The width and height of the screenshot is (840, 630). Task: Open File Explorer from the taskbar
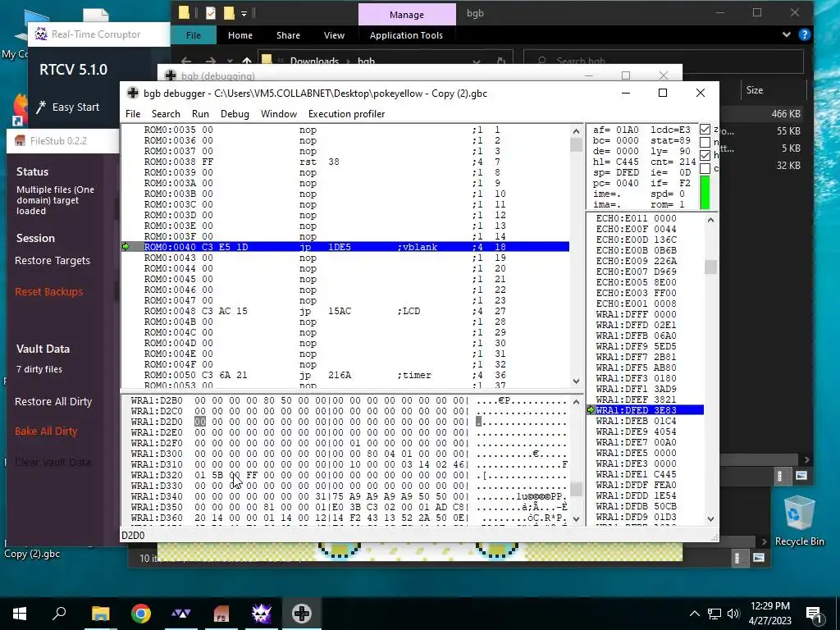(100, 614)
